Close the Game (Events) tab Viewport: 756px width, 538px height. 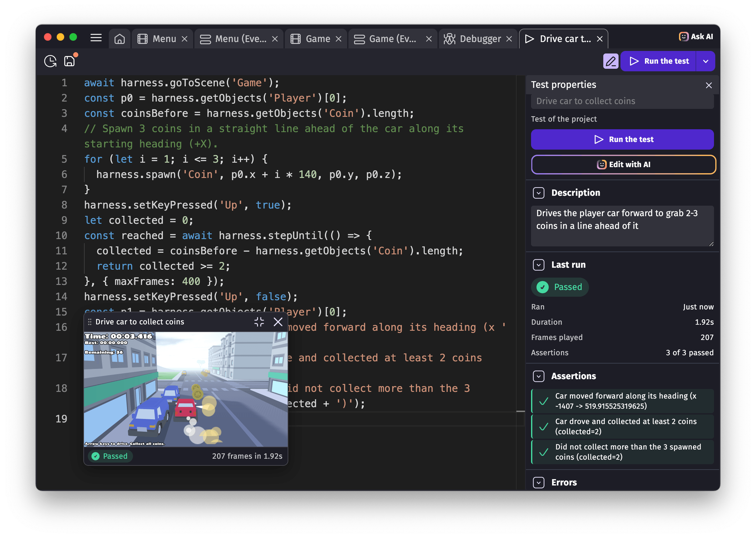tap(429, 39)
